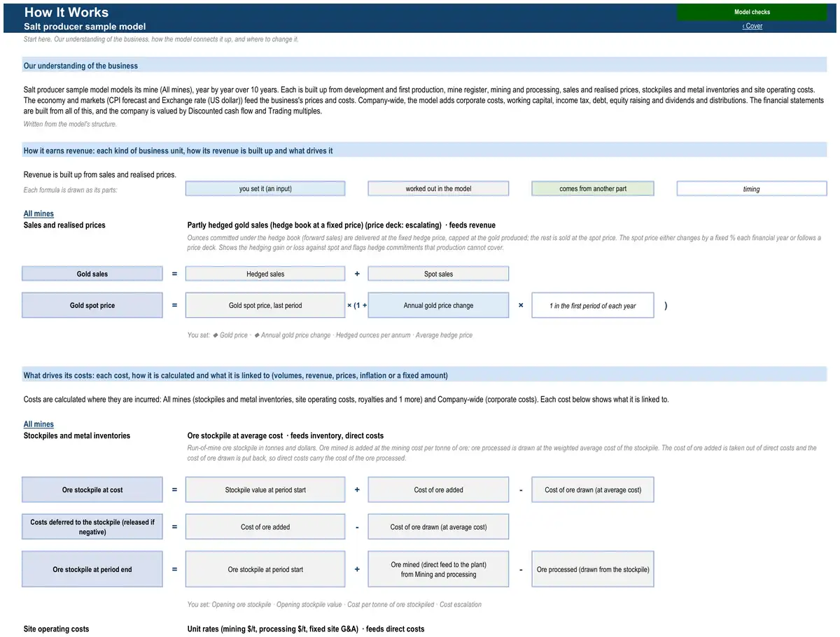Click the 'comes from another part' legend box
This screenshot has width=840, height=637.
(x=593, y=188)
